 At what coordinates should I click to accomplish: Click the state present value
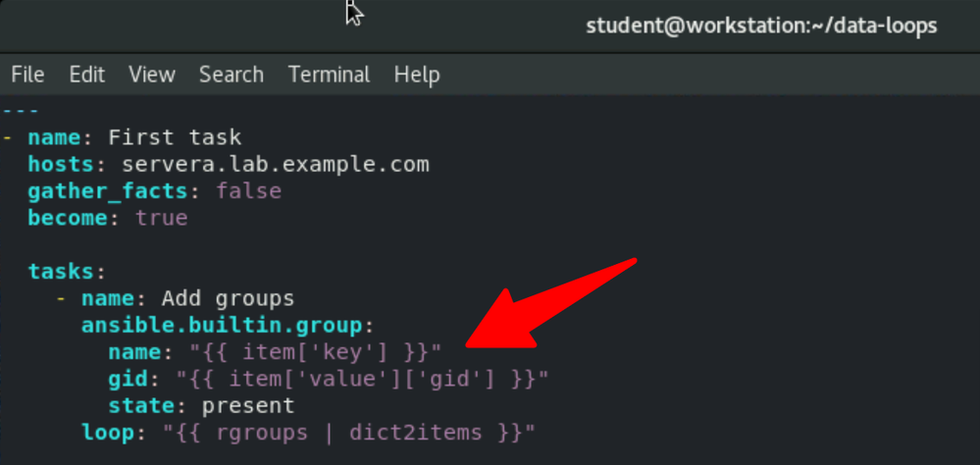[x=247, y=406]
